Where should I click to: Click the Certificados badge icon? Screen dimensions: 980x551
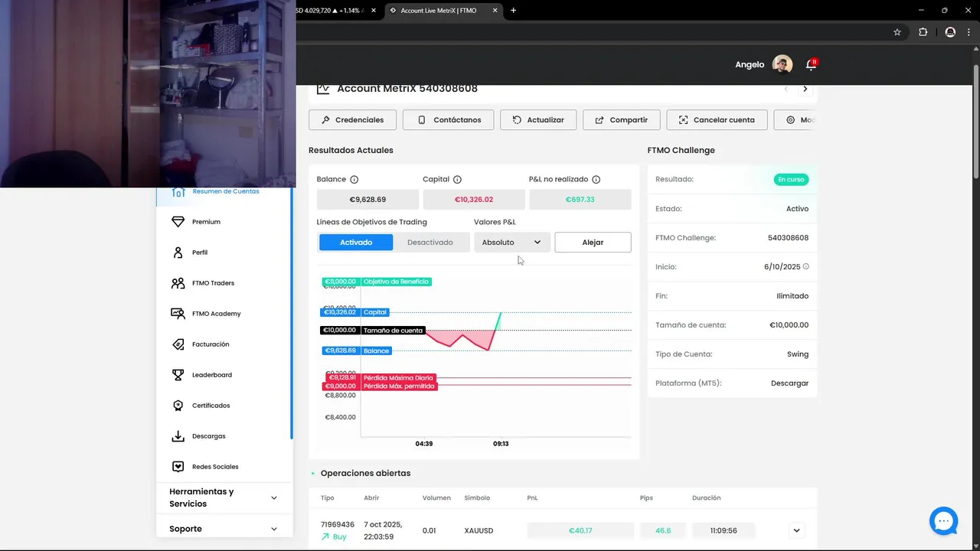178,406
